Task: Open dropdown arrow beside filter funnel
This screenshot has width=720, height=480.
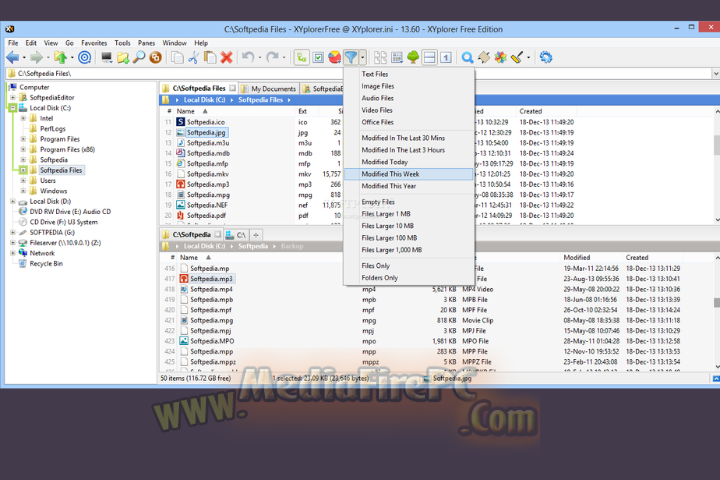Action: [x=363, y=57]
